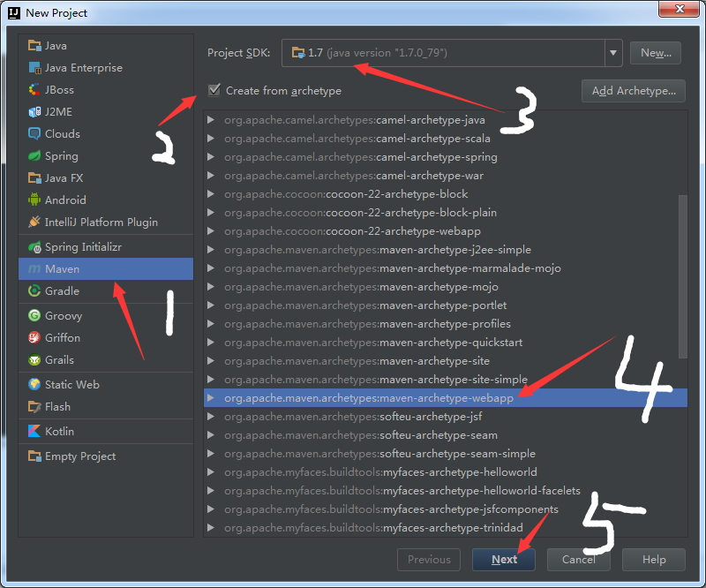Click the archetype list vertical scrollbar
The width and height of the screenshot is (706, 588).
click(682, 276)
